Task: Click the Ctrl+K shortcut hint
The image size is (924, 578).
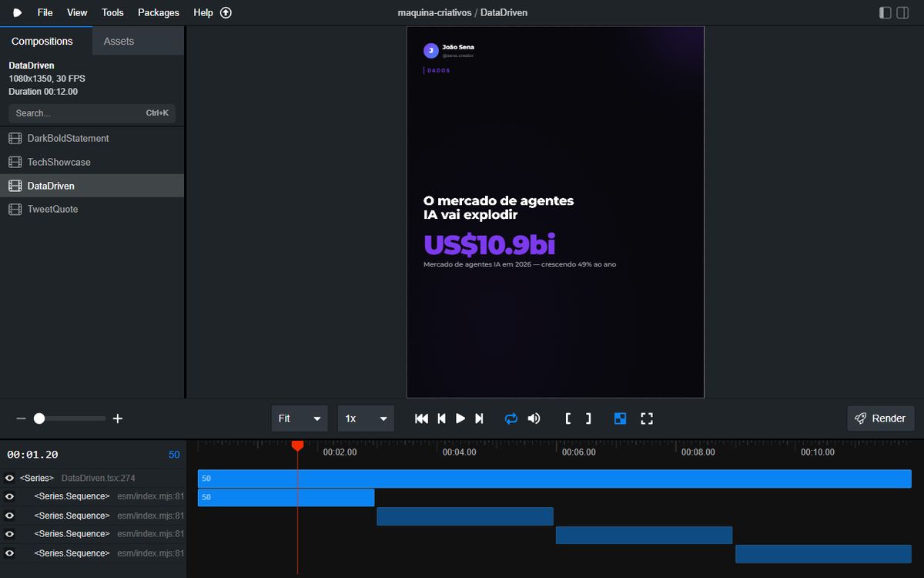Action: tap(157, 113)
